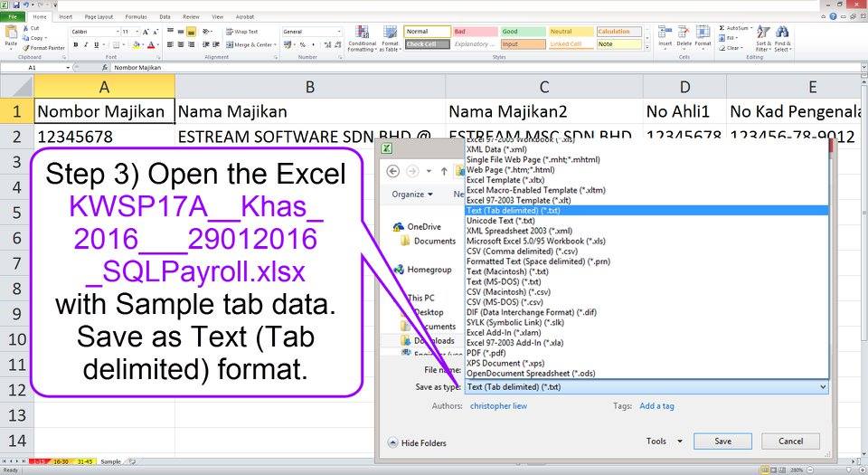Expand the cell Styles gallery
The image size is (868, 475).
[x=647, y=48]
